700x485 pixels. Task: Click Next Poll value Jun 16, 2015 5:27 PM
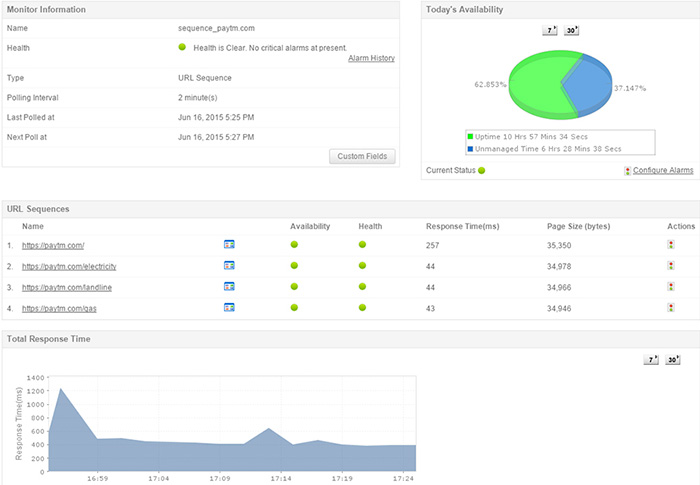(216, 137)
